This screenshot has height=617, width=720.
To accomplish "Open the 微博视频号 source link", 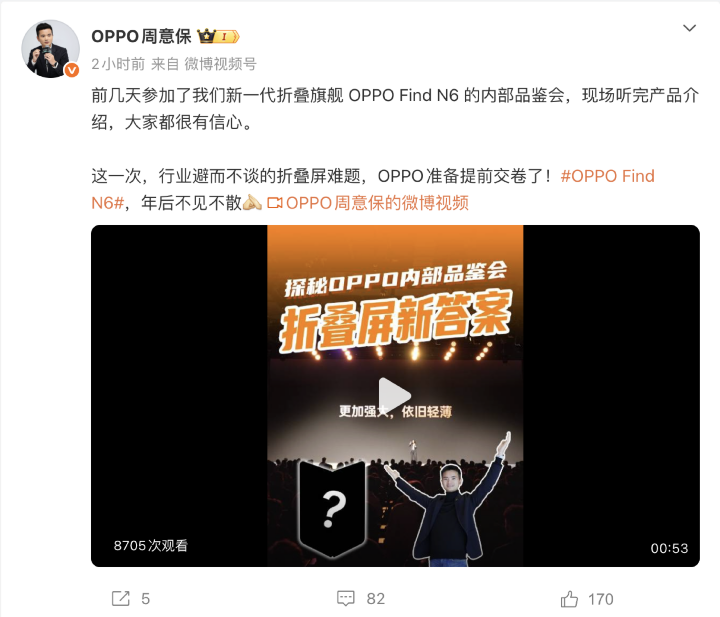I will [x=220, y=64].
